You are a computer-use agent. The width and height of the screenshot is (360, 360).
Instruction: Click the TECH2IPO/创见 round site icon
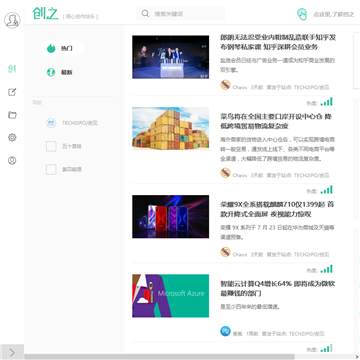(51, 123)
